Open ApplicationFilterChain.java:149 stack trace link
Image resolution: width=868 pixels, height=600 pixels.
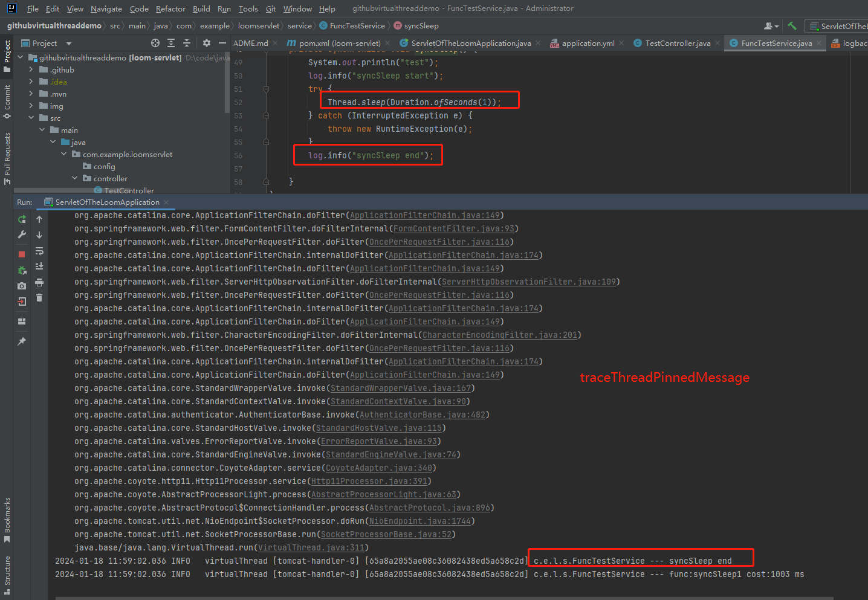coord(425,215)
